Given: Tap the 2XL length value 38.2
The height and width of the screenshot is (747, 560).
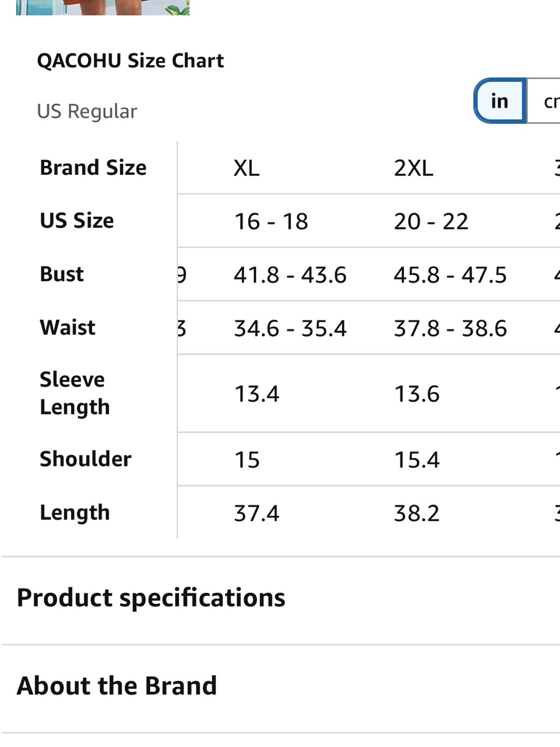Looking at the screenshot, I should click(417, 513).
